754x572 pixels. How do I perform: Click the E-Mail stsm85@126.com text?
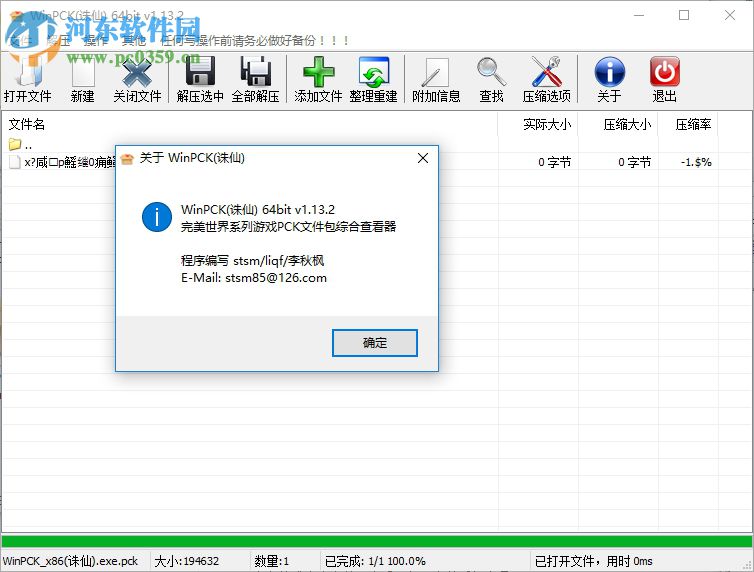coord(254,278)
